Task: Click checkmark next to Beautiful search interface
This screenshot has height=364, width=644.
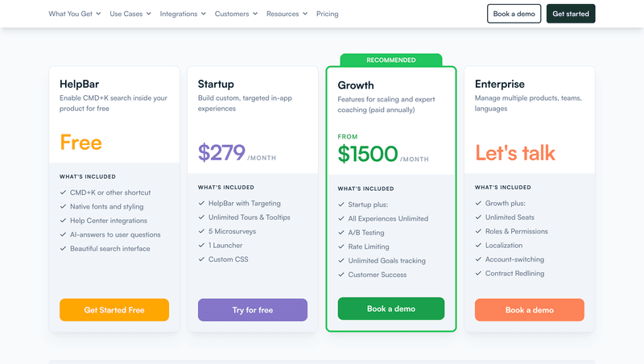Action: point(63,249)
